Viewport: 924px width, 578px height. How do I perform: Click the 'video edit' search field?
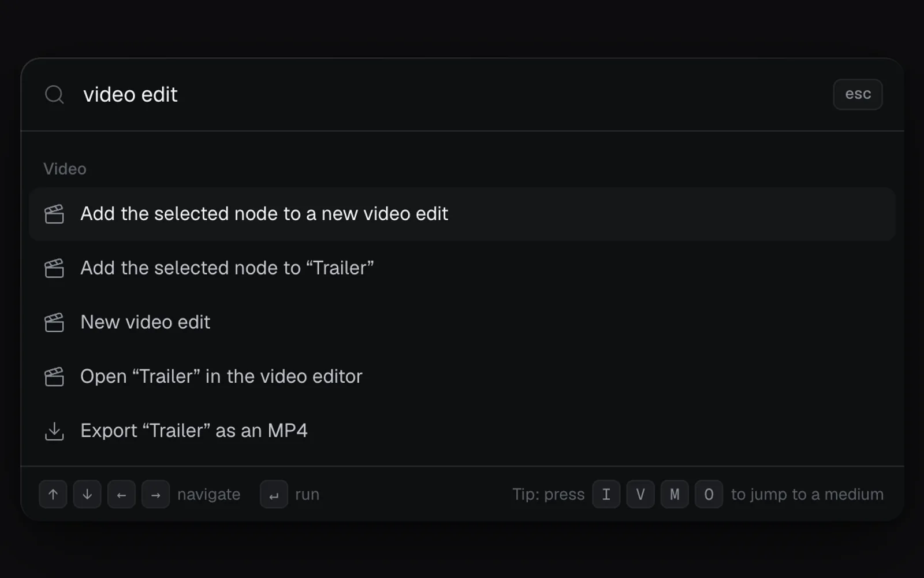pos(450,94)
